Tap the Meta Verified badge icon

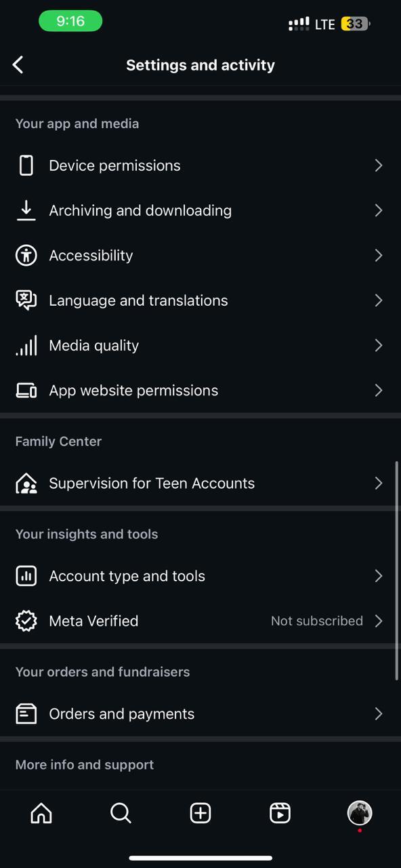(26, 620)
